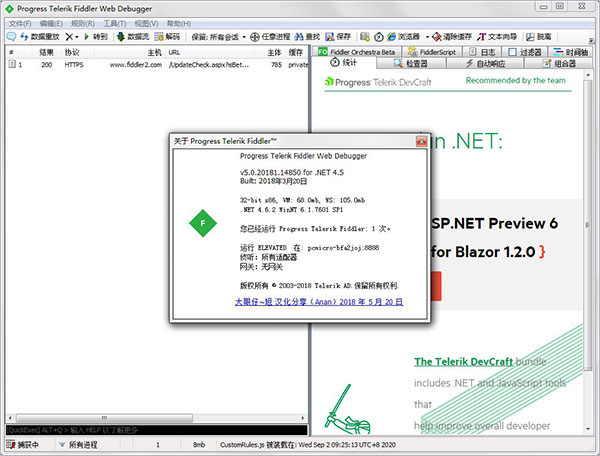This screenshot has width=600, height=456.
Task: Click the session list horizontal scrollbar thumb
Action: [104, 418]
